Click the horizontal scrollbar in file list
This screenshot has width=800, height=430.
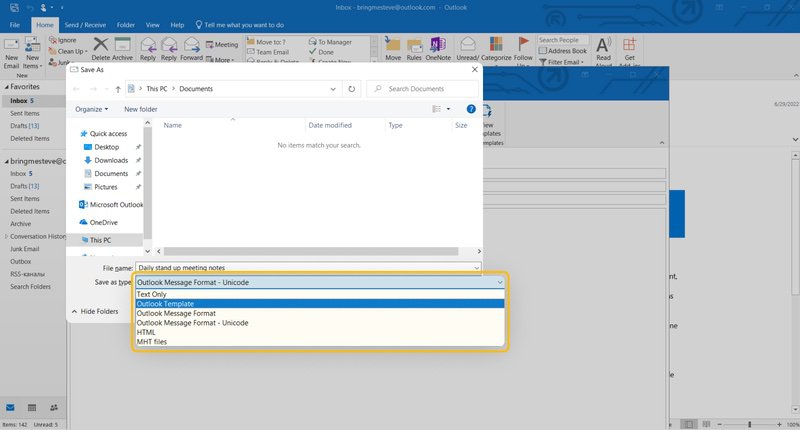click(x=311, y=251)
